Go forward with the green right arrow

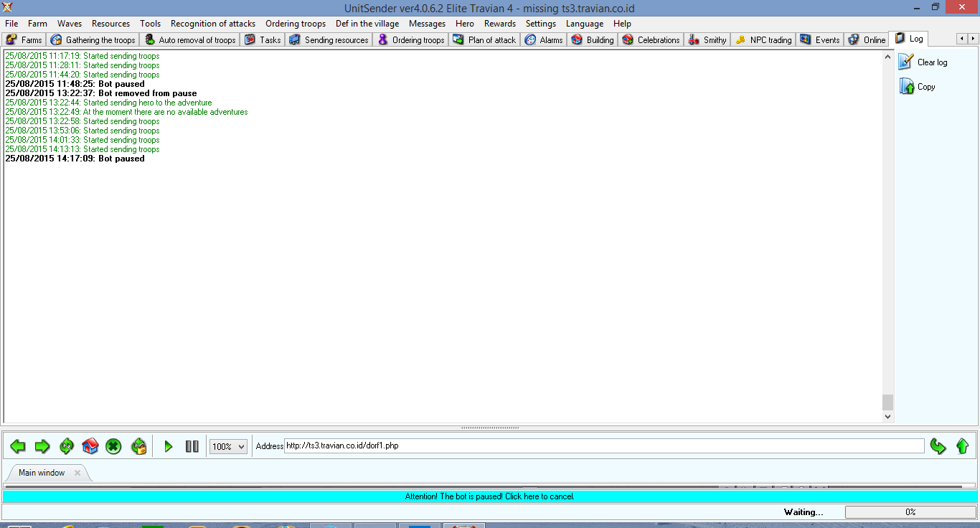point(42,446)
